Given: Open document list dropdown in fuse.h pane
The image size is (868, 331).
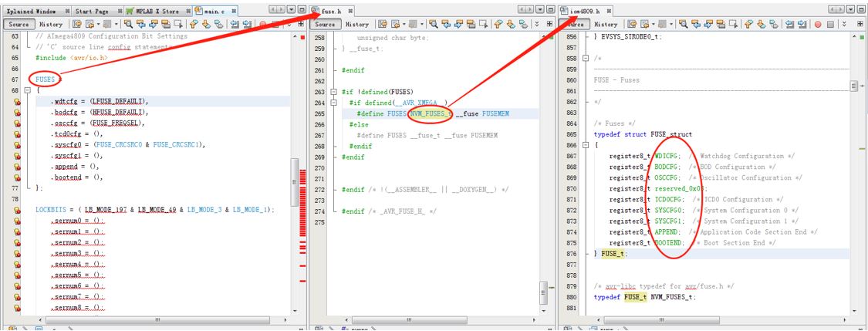Looking at the screenshot, I should click(x=540, y=9).
